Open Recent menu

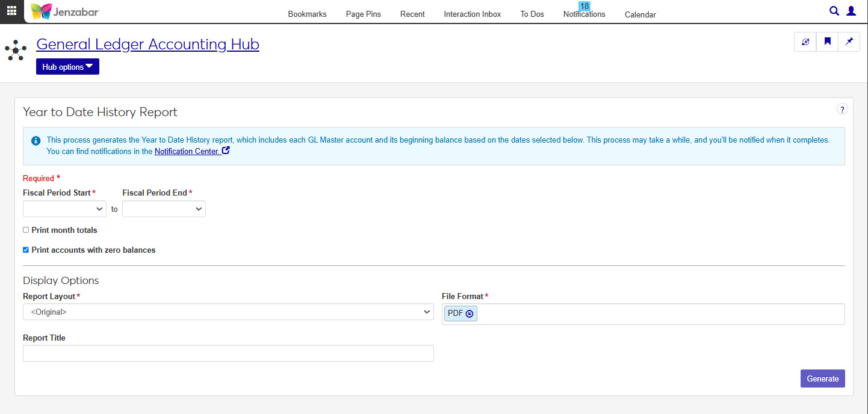(x=412, y=14)
